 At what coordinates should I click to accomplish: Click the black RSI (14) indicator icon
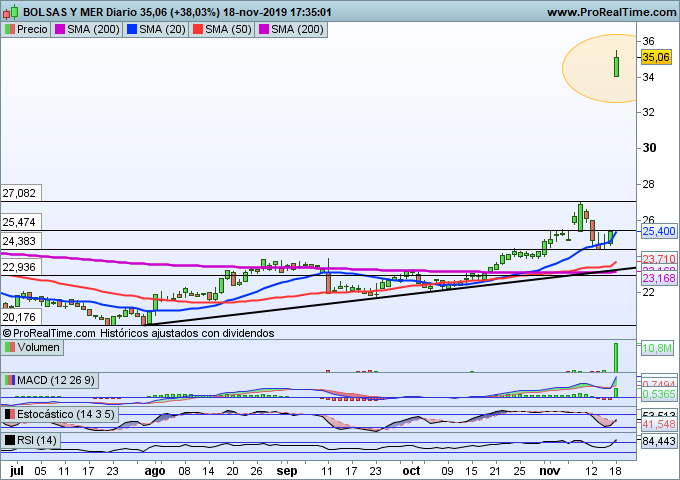pyautogui.click(x=10, y=440)
